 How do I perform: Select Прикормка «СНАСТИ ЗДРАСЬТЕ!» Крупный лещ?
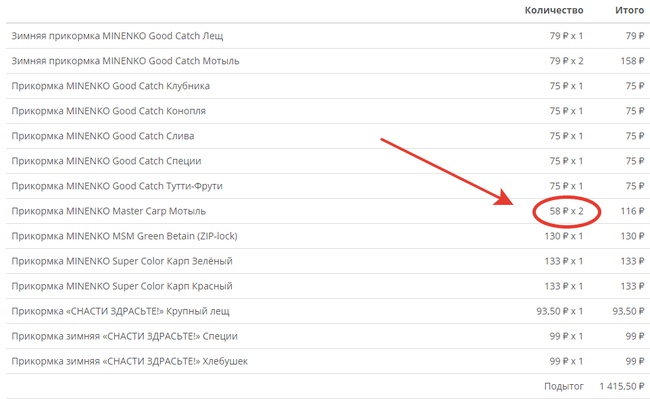[121, 311]
